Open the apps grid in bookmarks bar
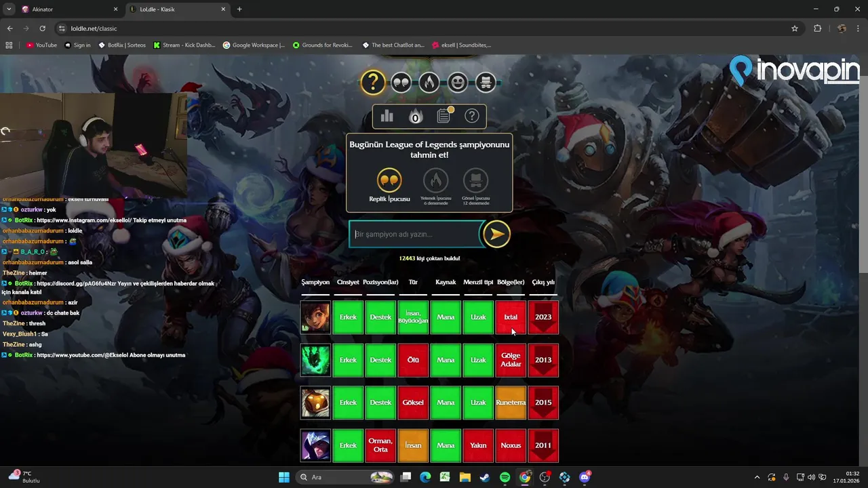The image size is (868, 488). [9, 45]
